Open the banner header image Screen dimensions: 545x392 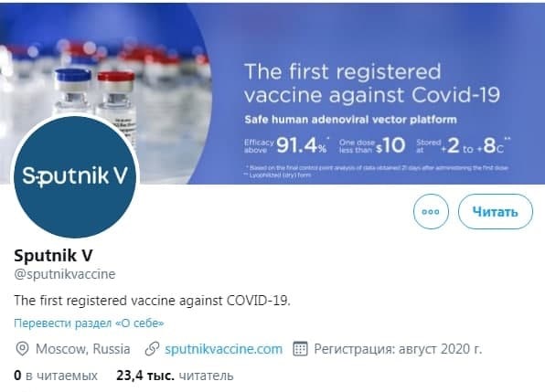click(x=272, y=93)
